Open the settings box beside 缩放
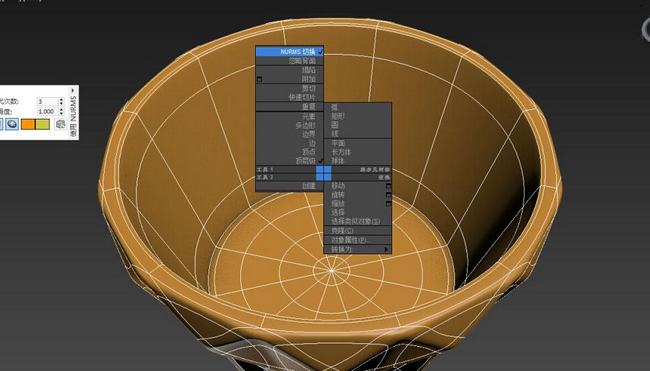The height and width of the screenshot is (371, 650). point(388,204)
